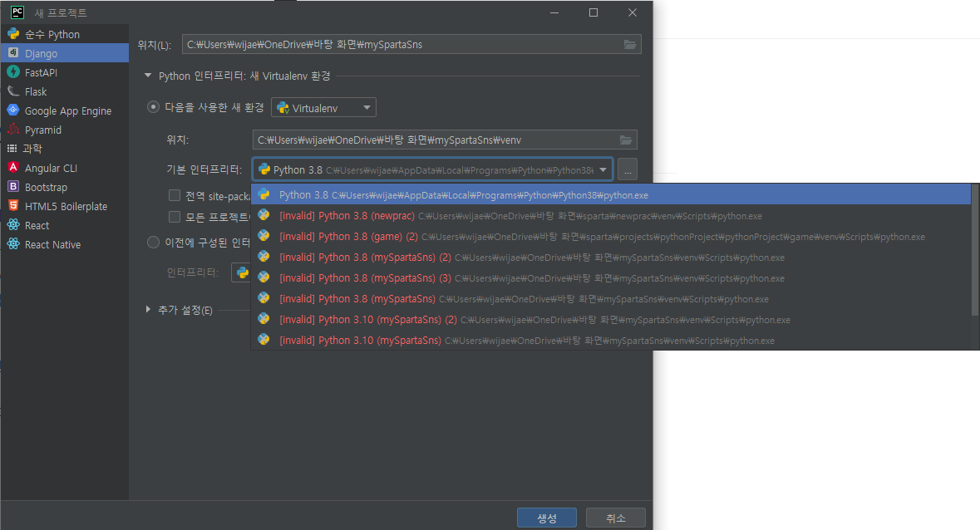Select invalid Python 3.8 (mySpartaSns) (3) interpreter
The image size is (980, 530).
pyautogui.click(x=611, y=277)
